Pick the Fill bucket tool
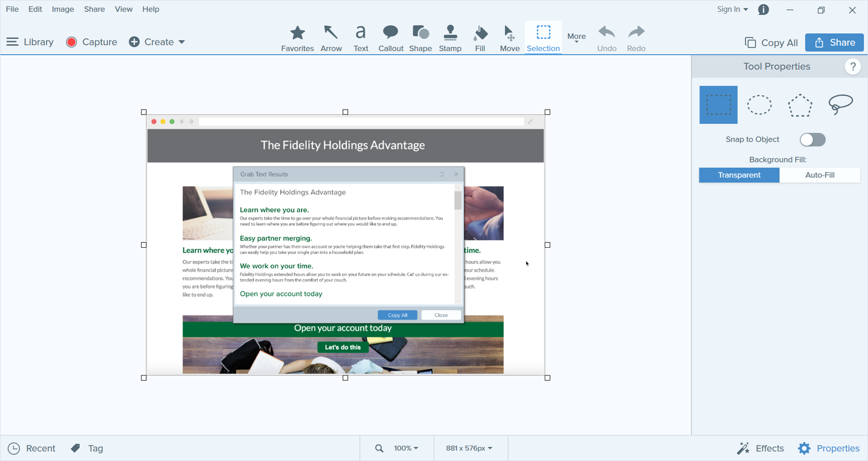Image resolution: width=868 pixels, height=461 pixels. click(x=480, y=38)
